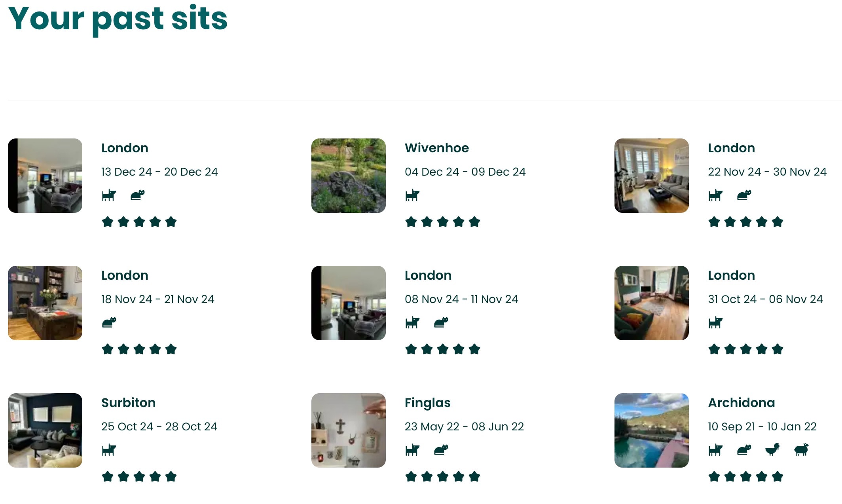
Task: Click the cat icon for London 13 Dec sit
Action: 138,195
